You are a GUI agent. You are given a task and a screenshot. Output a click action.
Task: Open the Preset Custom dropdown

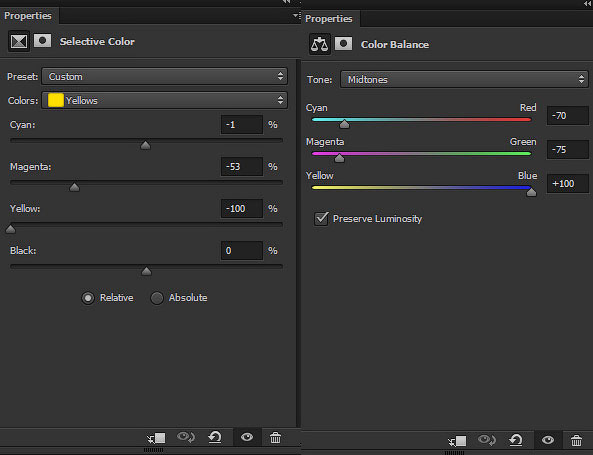click(x=165, y=77)
